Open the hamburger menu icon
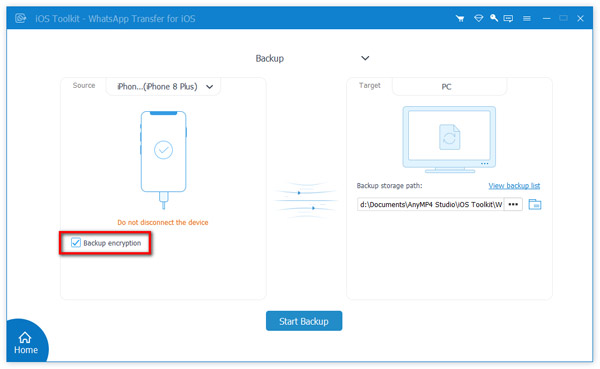This screenshot has width=600, height=369. (x=527, y=18)
